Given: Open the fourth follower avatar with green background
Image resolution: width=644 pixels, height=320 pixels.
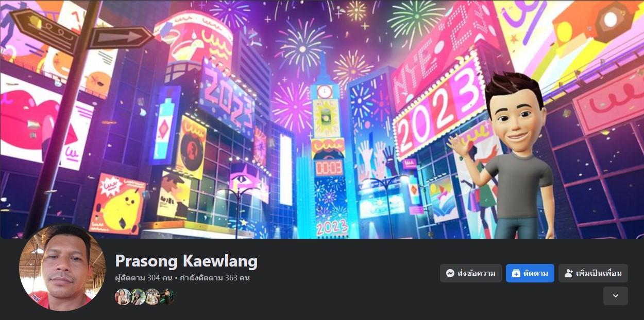Looking at the screenshot, I should (166, 297).
